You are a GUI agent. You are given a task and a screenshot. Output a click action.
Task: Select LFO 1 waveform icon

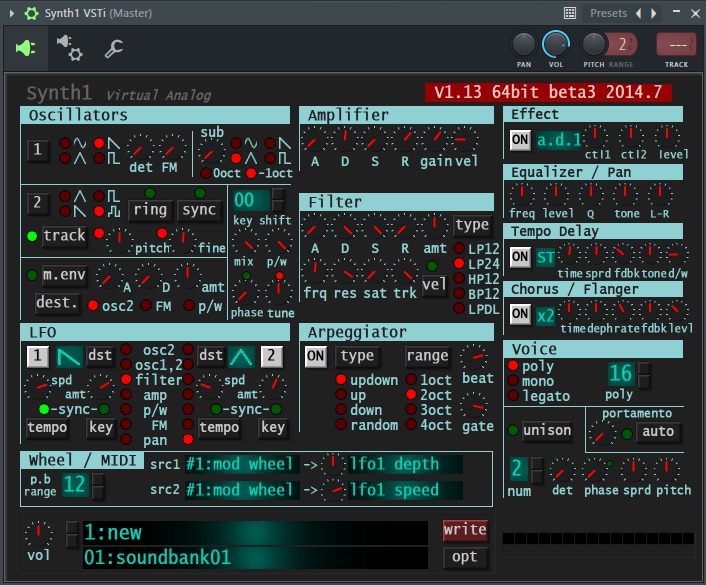tap(69, 356)
